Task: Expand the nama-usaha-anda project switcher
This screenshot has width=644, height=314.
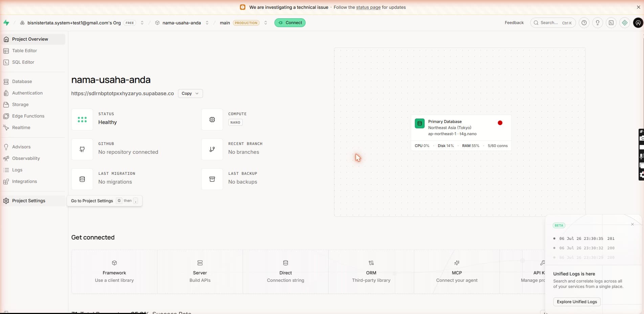Action: (207, 23)
